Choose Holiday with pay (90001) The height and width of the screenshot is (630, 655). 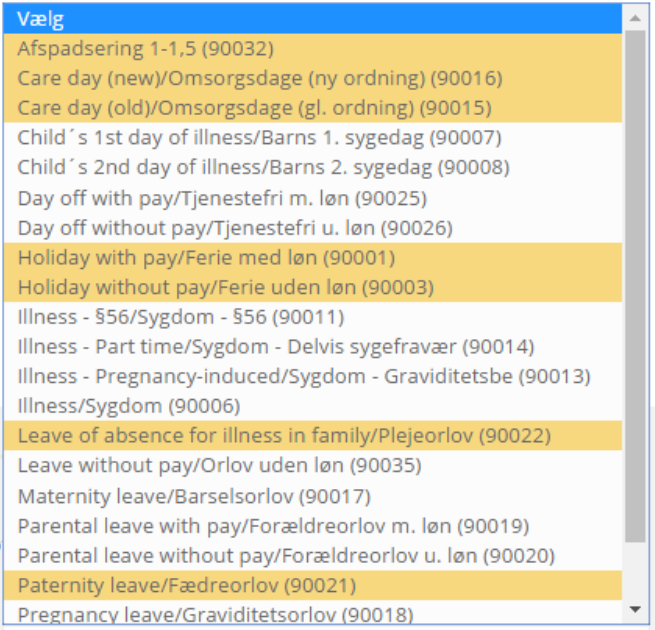coord(206,258)
